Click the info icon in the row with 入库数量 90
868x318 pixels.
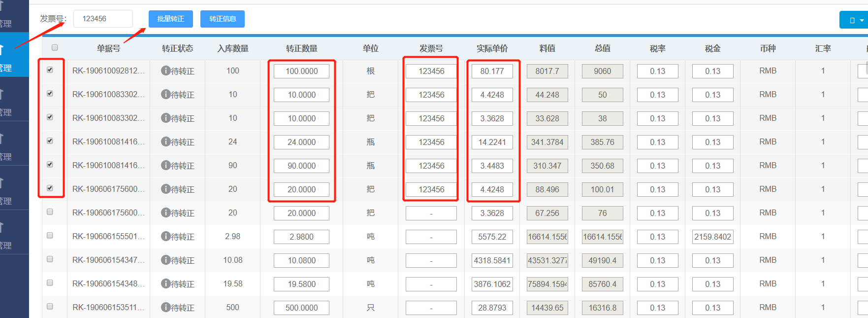pos(165,165)
